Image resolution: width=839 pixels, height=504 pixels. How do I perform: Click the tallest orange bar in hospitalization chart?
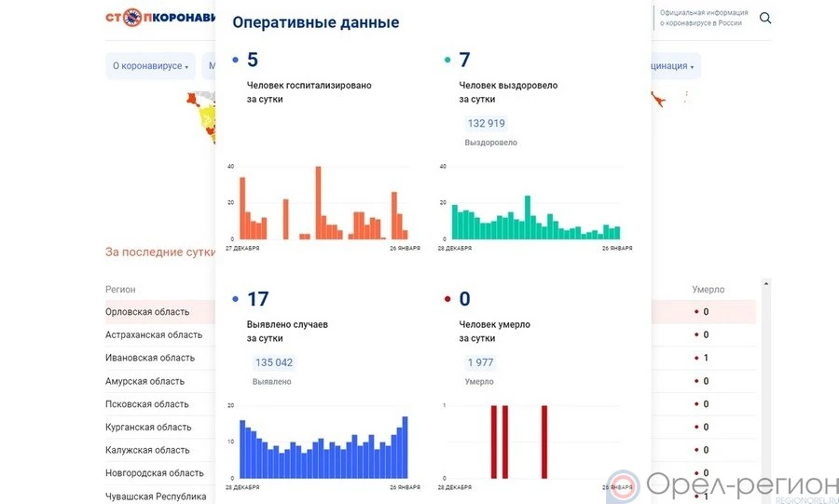click(318, 202)
